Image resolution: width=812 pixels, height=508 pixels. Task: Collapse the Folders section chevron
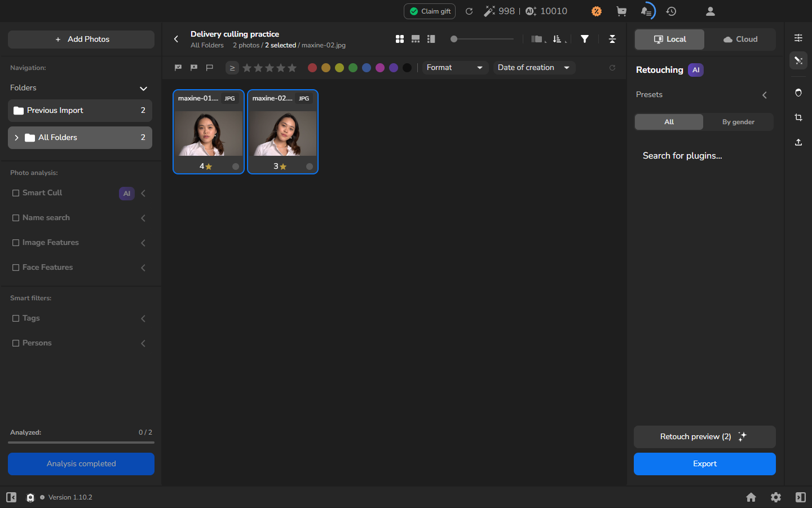click(x=143, y=88)
